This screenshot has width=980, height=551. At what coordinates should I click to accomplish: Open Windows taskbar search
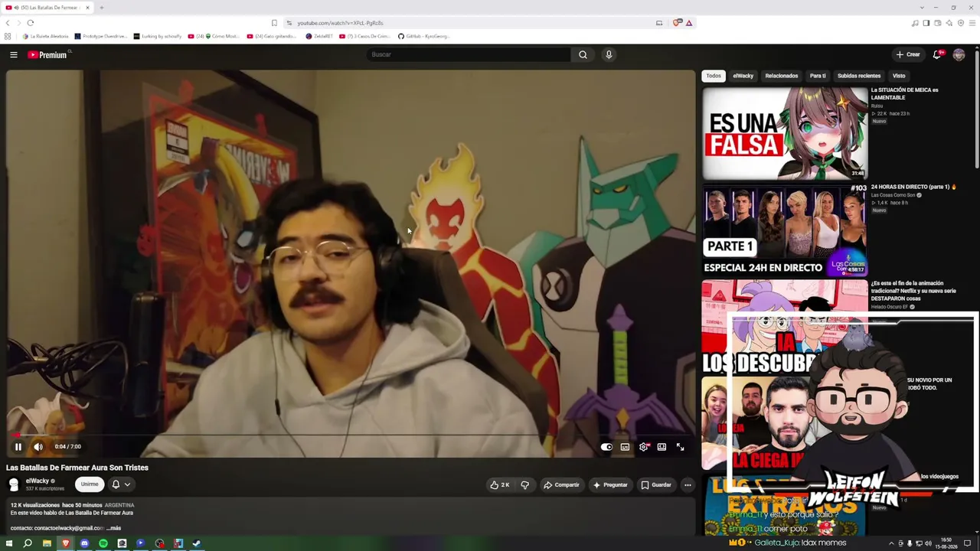(28, 543)
